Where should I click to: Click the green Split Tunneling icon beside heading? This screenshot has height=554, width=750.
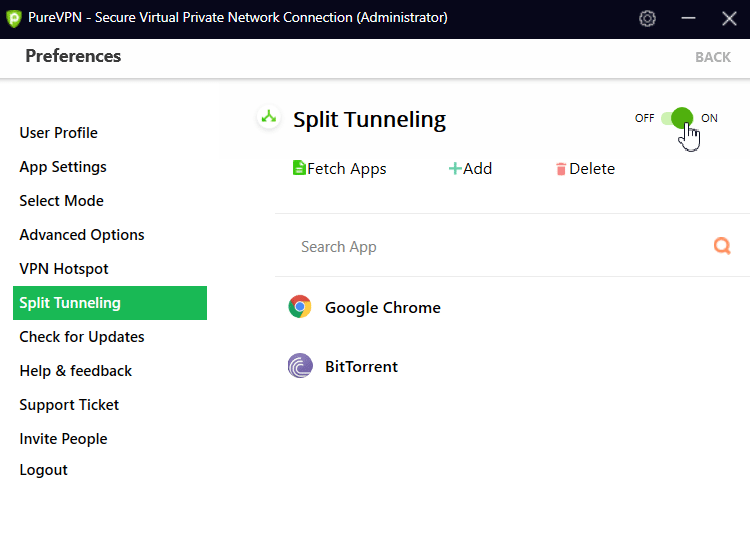tap(269, 116)
